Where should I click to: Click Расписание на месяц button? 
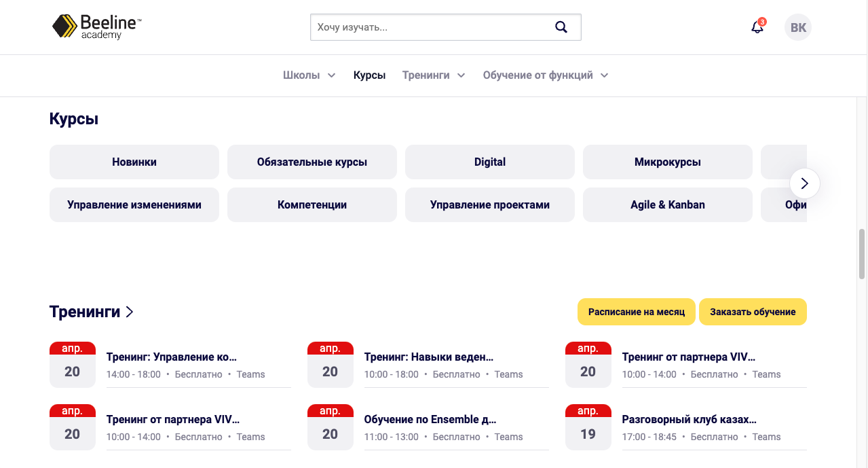pyautogui.click(x=636, y=312)
